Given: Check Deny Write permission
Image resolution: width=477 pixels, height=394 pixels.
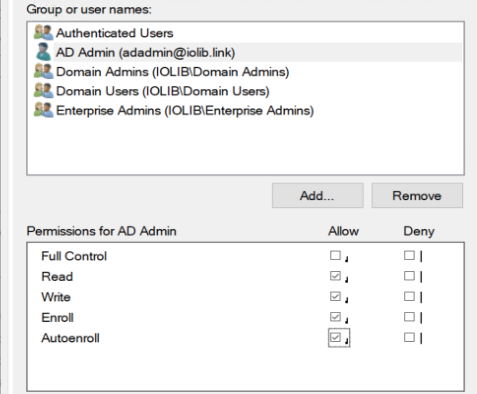Looking at the screenshot, I should point(409,296).
